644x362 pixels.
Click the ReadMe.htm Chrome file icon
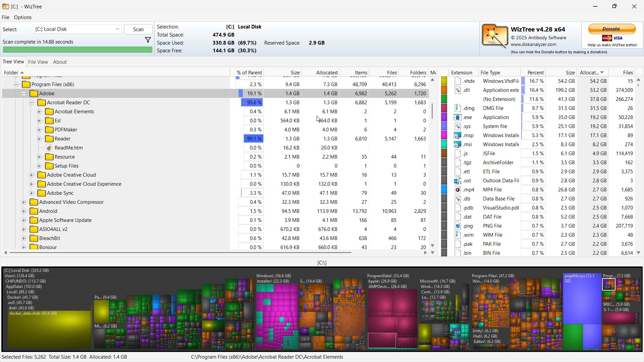[49, 148]
